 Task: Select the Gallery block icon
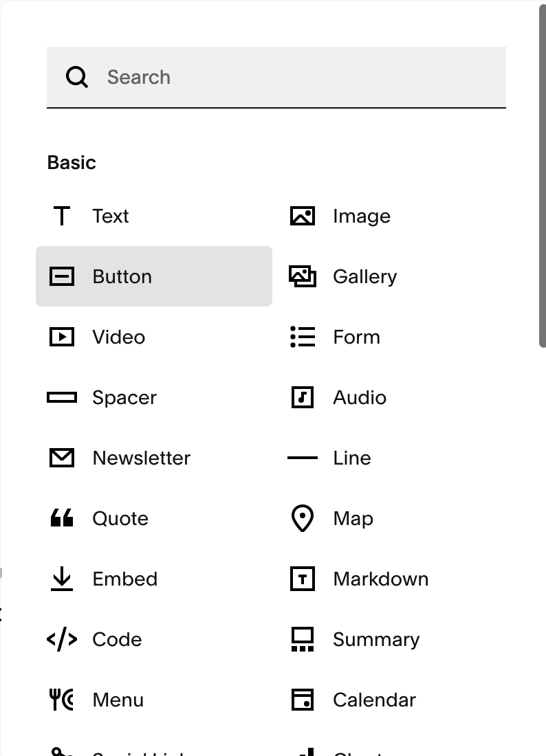[303, 276]
